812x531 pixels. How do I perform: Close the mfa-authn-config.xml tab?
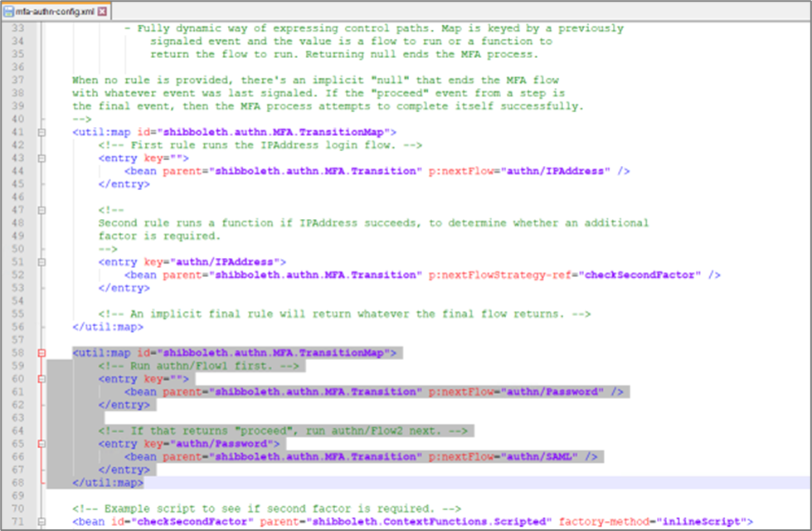(x=102, y=12)
